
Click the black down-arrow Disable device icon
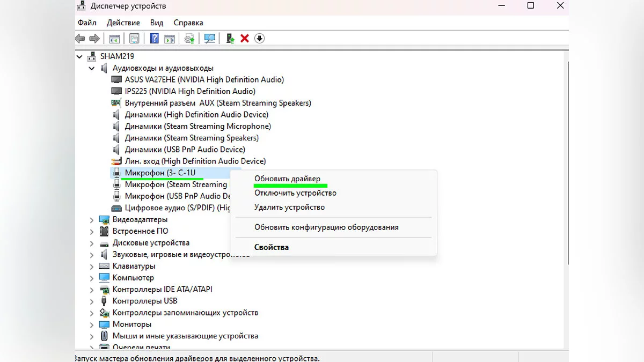click(259, 39)
